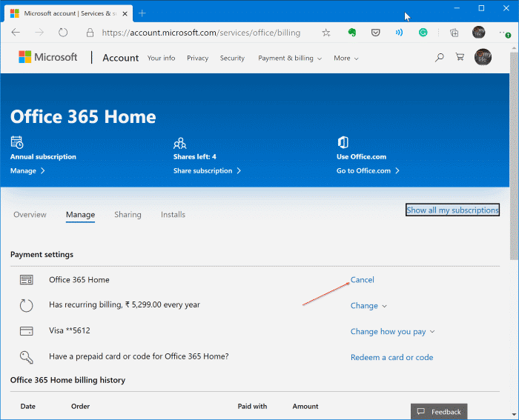
Task: Click the URL address field
Action: click(x=201, y=33)
